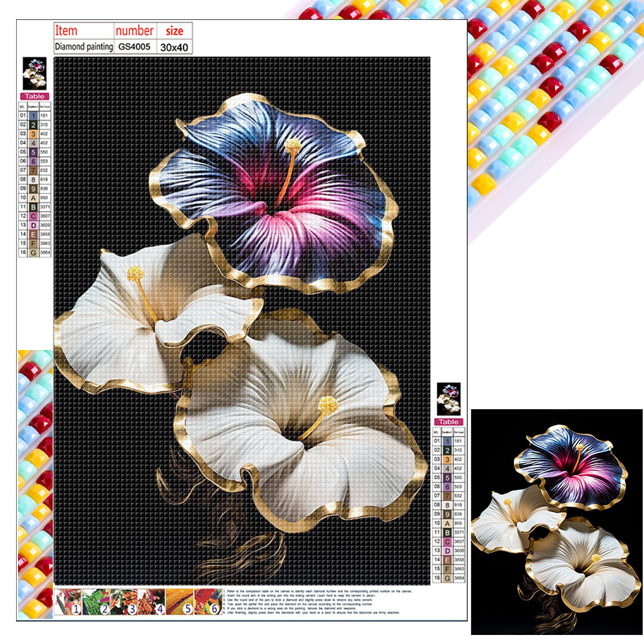Screen dimensions: 644x644
Task: Select blue symbol 1 swatch in the left table
Action: (x=33, y=115)
